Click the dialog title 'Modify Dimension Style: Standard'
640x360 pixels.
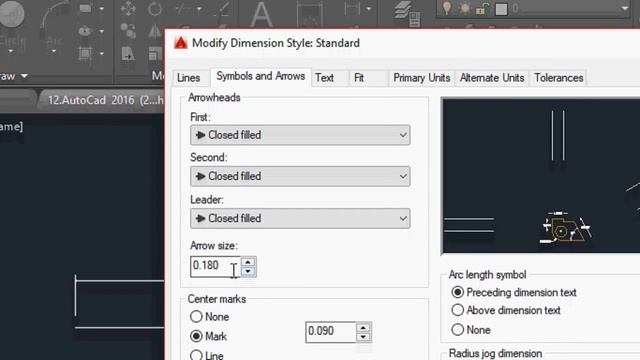coord(276,43)
